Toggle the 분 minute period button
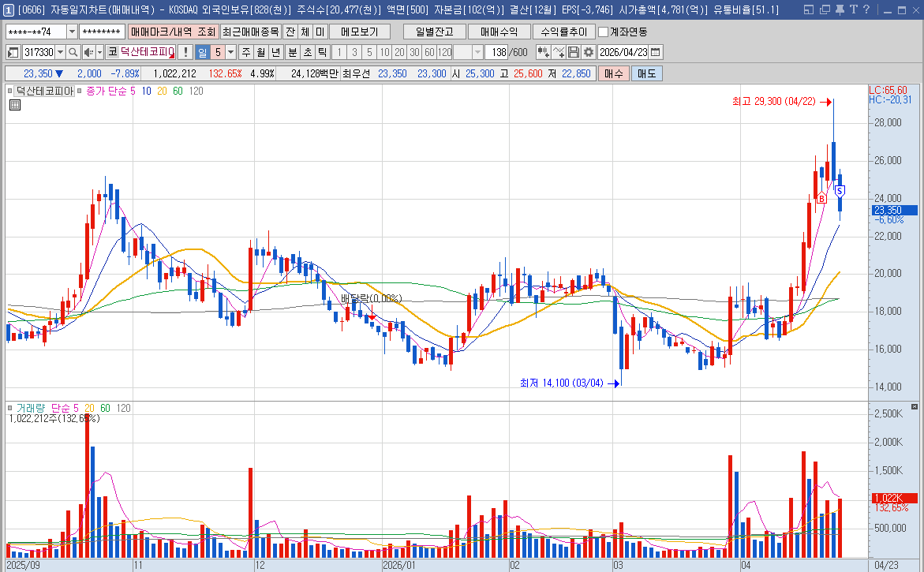Viewport: 924px width, 572px height. tap(292, 52)
